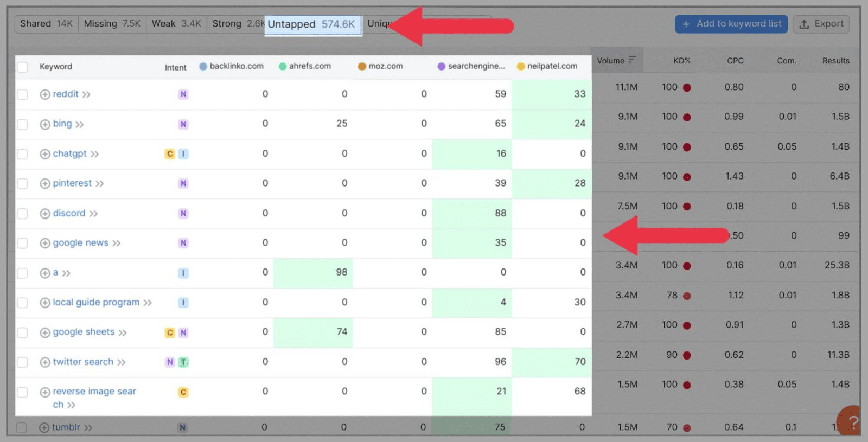Click Add to keyword list button

coord(731,24)
